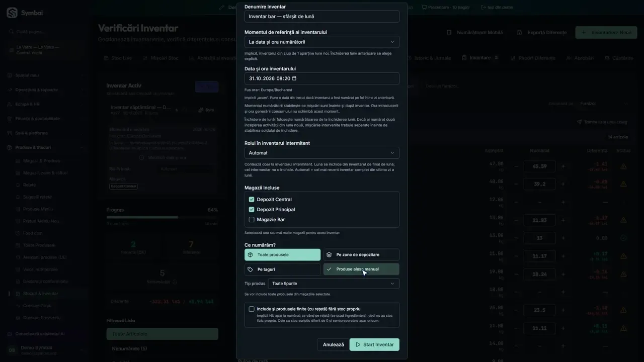Viewport: 644px width, 362px height.
Task: Click the Start Inventar button
Action: (x=374, y=345)
